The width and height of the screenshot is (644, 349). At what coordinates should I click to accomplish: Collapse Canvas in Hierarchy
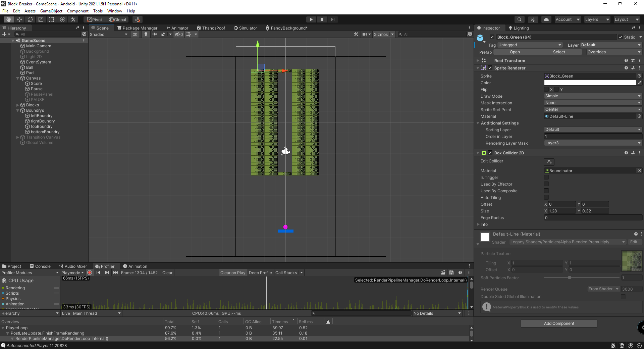[17, 78]
